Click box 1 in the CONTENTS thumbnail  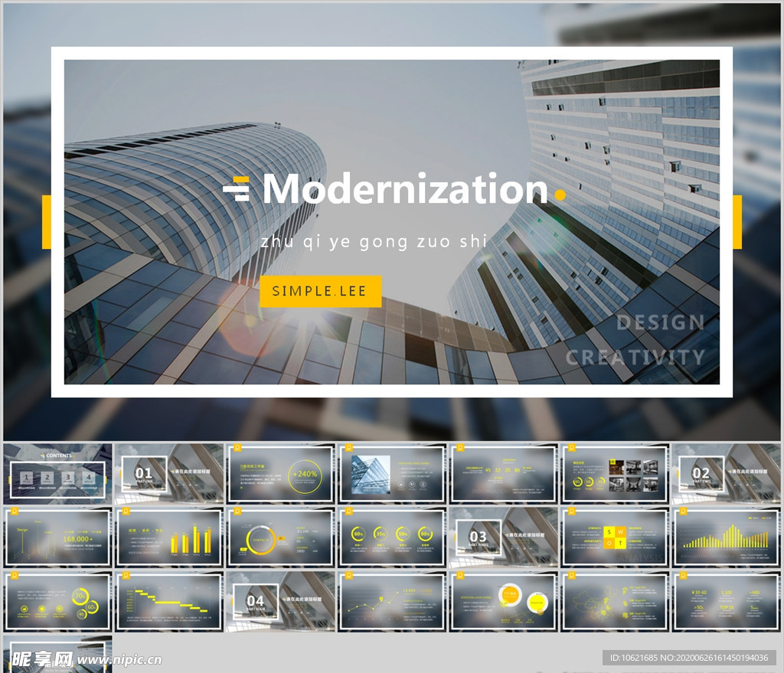27,478
